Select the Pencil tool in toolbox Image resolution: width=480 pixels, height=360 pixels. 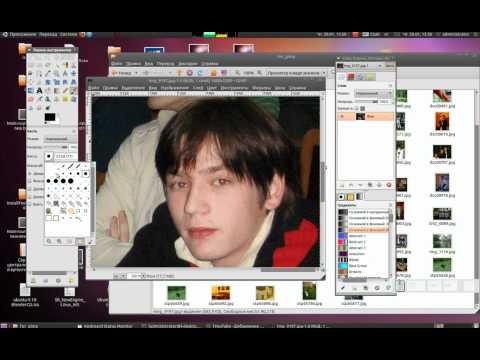pyautogui.click(x=65, y=91)
